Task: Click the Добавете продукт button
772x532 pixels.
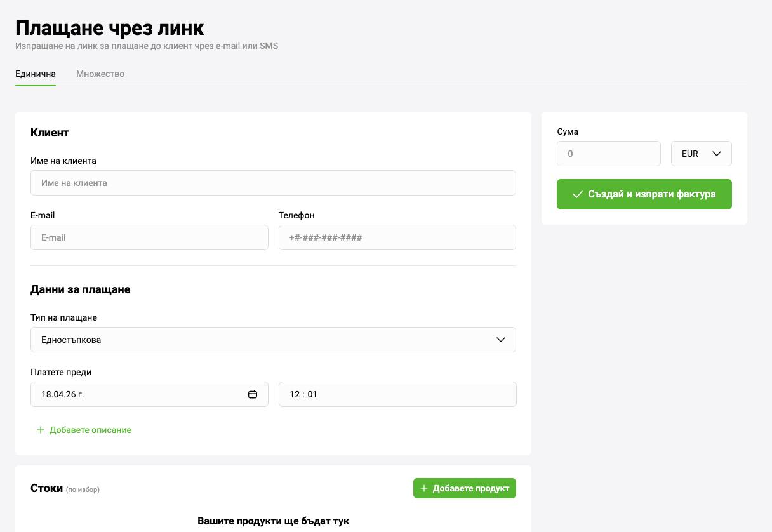Action: pyautogui.click(x=464, y=489)
